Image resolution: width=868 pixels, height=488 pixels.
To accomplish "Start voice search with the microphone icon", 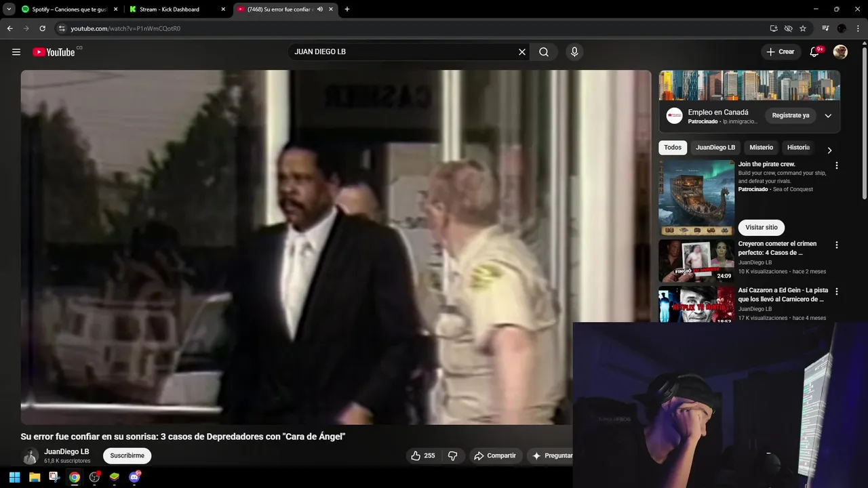I will click(574, 52).
